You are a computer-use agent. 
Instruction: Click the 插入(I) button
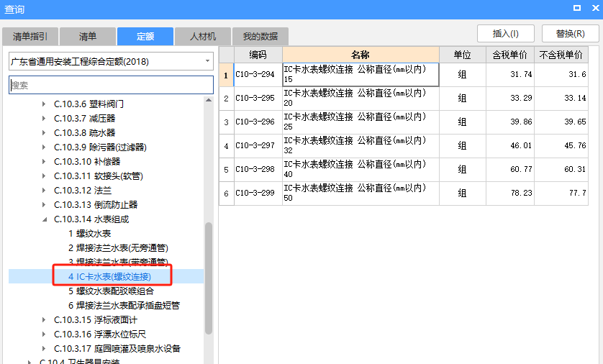506,34
